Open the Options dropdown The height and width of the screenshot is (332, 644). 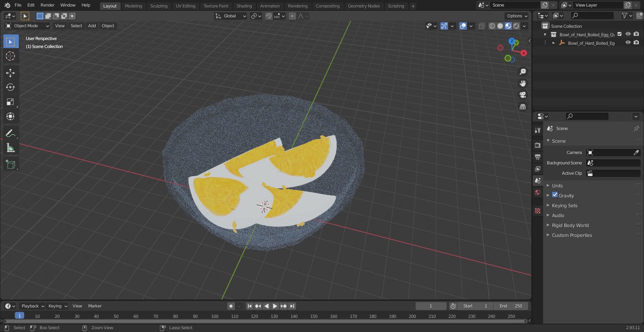(517, 16)
